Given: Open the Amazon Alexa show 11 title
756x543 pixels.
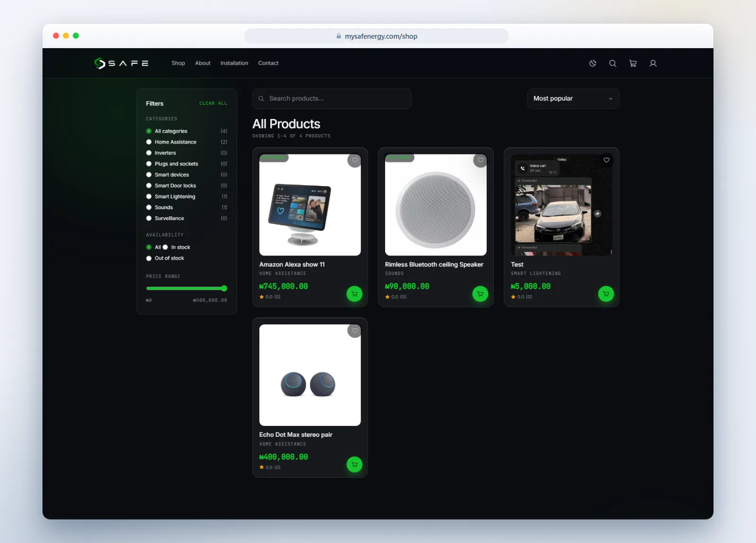Looking at the screenshot, I should pos(292,264).
